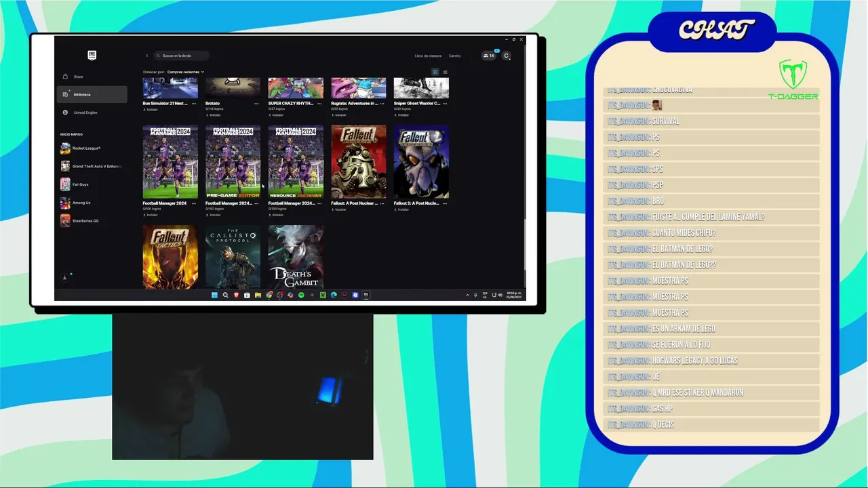The height and width of the screenshot is (488, 868).
Task: Open the taskbar clock and date
Action: [513, 295]
